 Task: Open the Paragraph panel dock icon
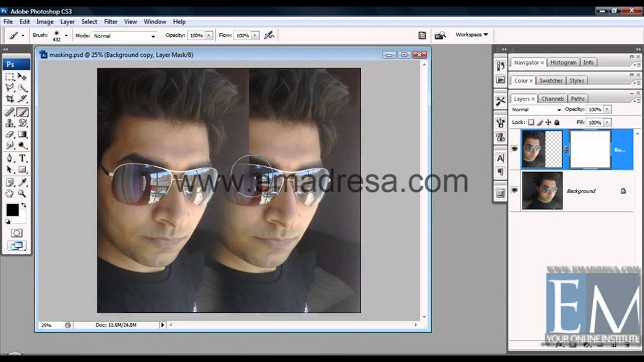500,172
